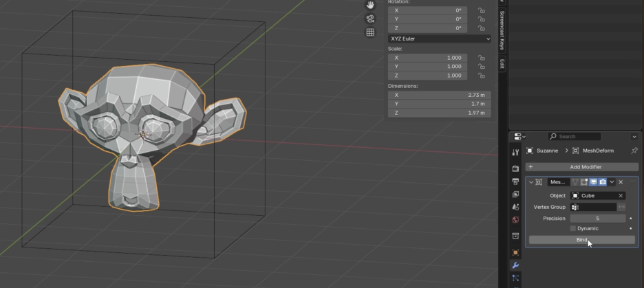Click the MeshDeform icon in breadcrumb

[575, 151]
